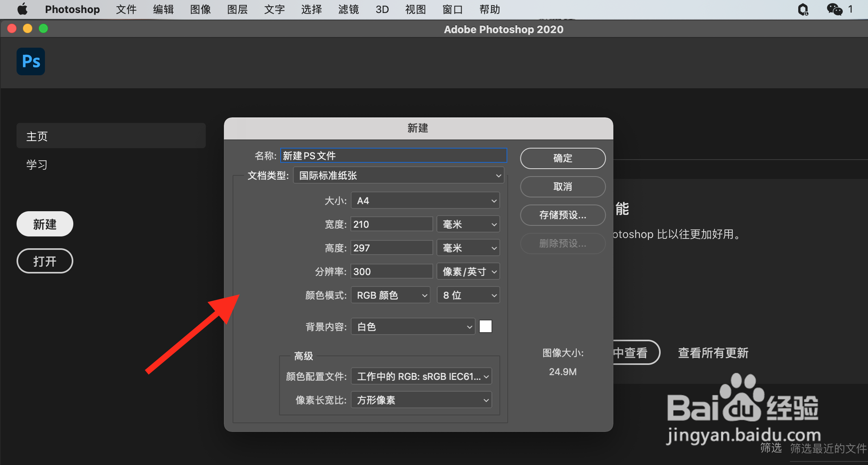Open the 背景内容 dropdown
Viewport: 868px width, 465px height.
(x=412, y=326)
